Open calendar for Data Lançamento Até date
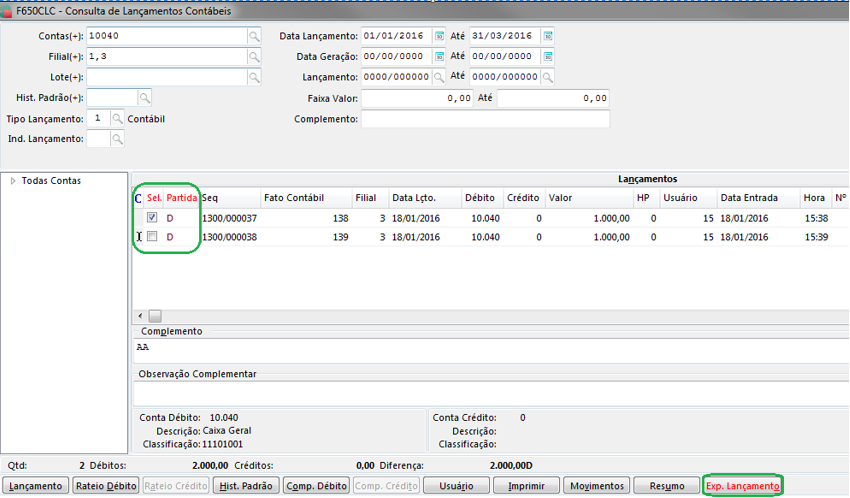850x498 pixels. 548,35
